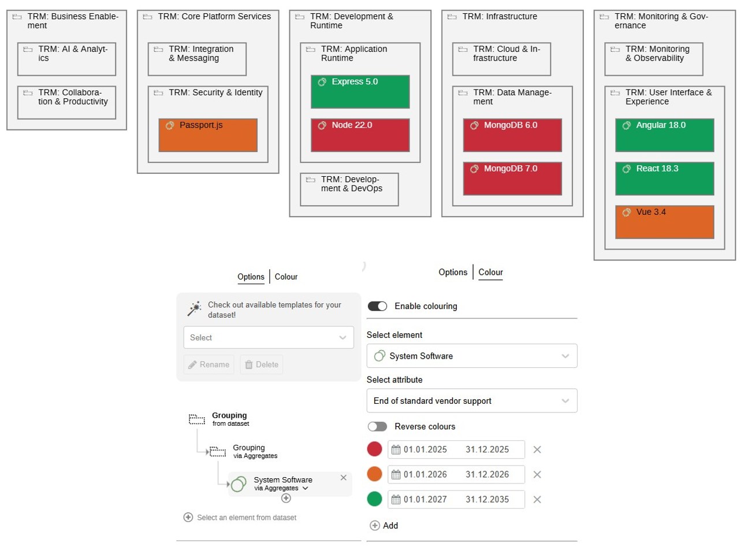The height and width of the screenshot is (558, 756).
Task: Switch to the right Colour tab
Action: [490, 272]
